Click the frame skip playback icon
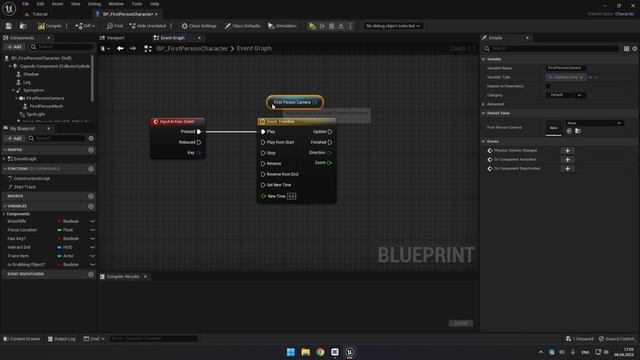 click(322, 26)
